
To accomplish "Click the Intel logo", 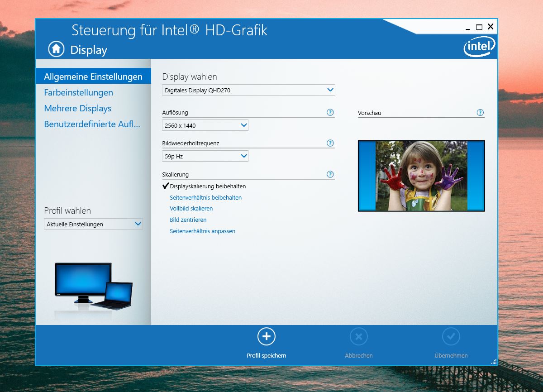I will point(480,46).
